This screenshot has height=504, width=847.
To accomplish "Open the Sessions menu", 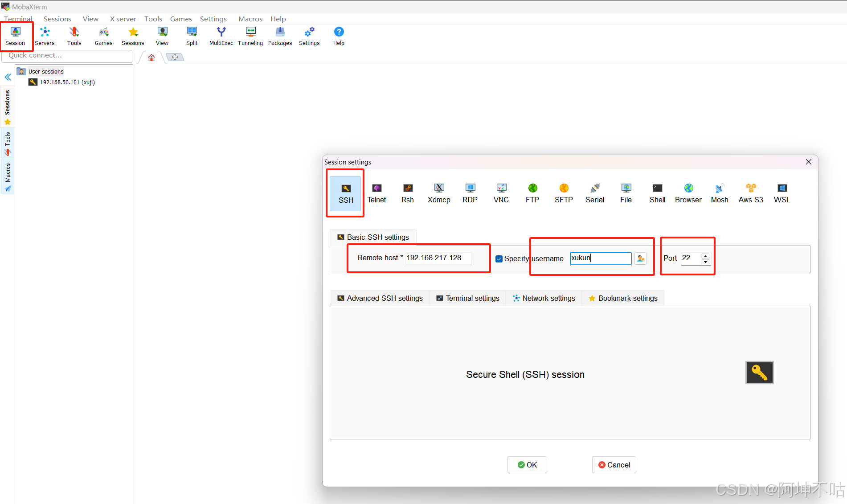I will point(57,19).
